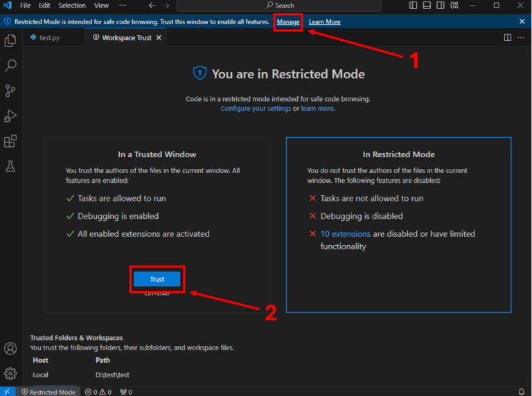The image size is (532, 396).
Task: Click the split editor right icon
Action: pos(508,37)
